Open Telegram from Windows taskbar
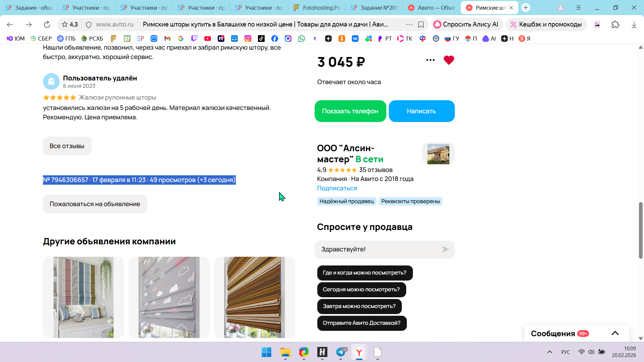Viewport: 644px width, 362px height. (x=341, y=352)
